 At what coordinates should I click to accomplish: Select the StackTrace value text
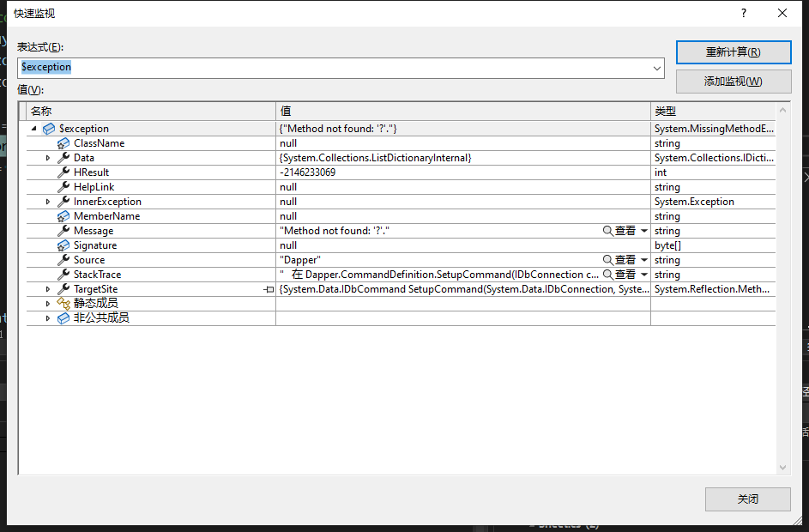(x=439, y=275)
